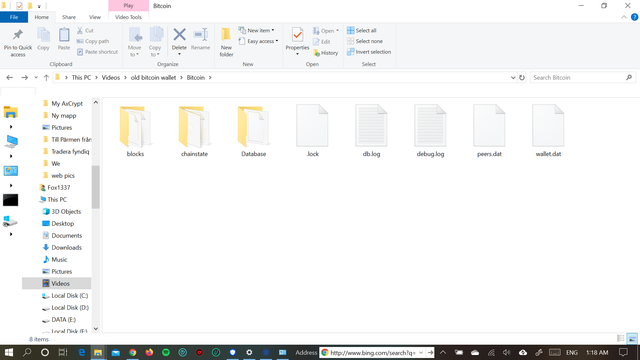Open Local Disk (C:) in sidebar
Viewport: 640px width, 360px height.
[69, 296]
